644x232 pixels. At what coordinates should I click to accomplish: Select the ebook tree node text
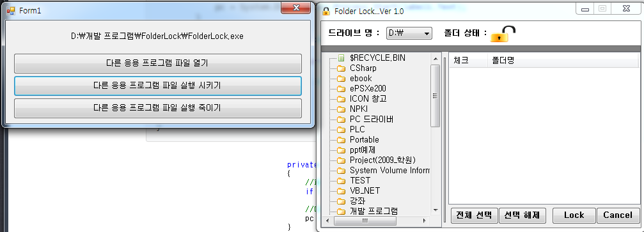click(361, 79)
